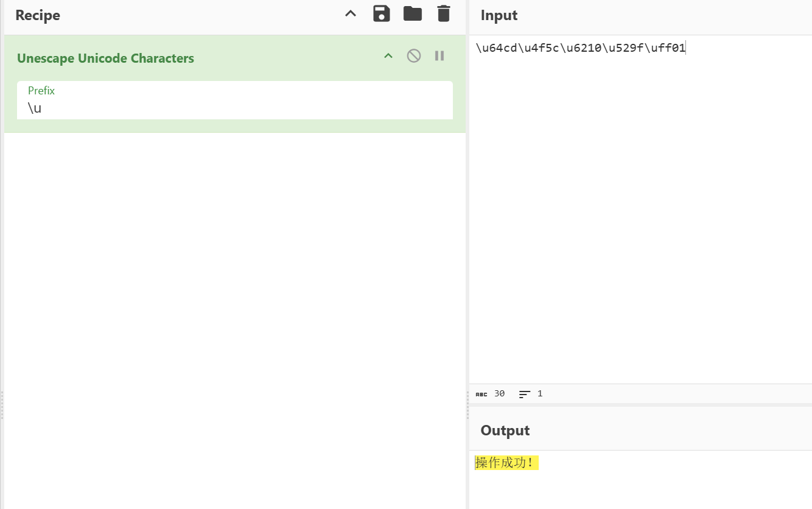
Task: Open the Load recipe folder icon
Action: coord(413,14)
